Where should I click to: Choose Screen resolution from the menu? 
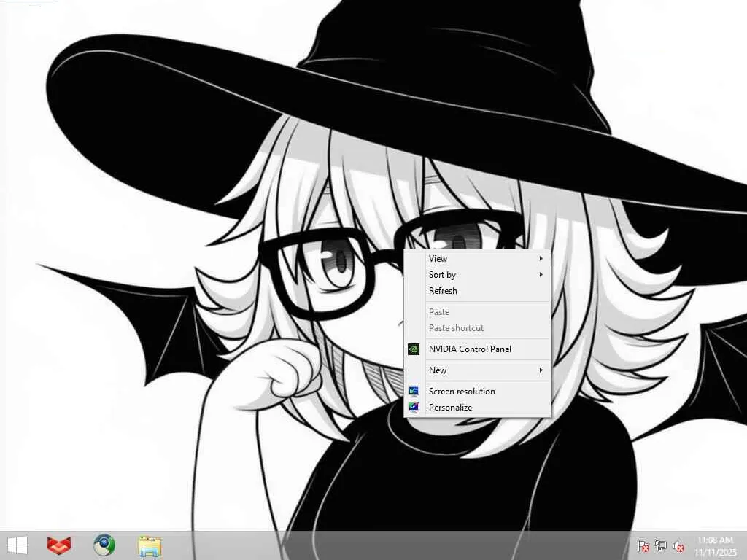pyautogui.click(x=477, y=392)
